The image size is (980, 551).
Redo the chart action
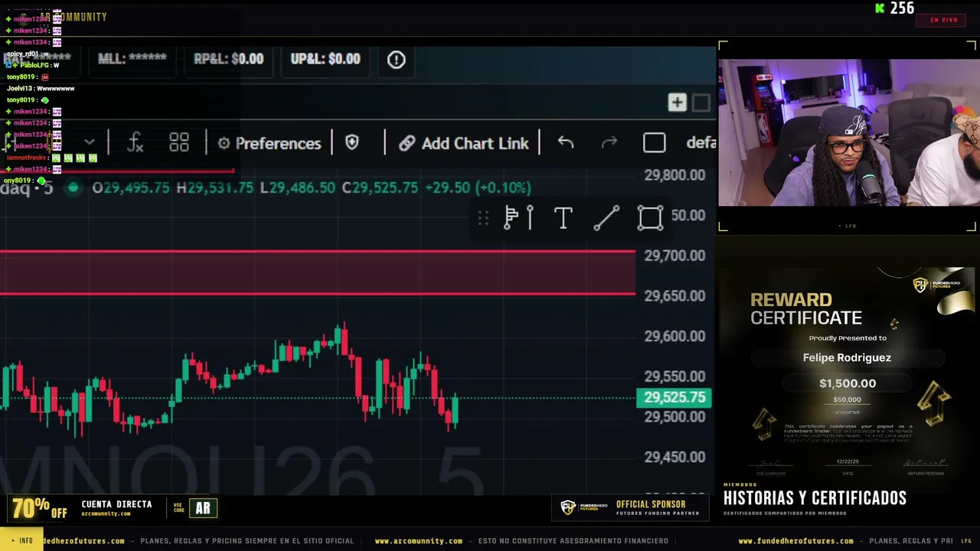609,143
